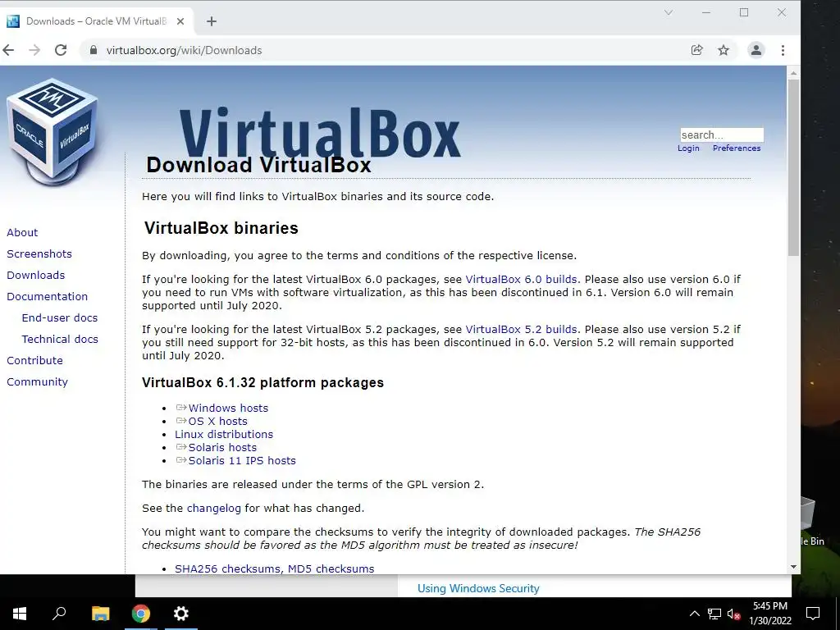
Task: Click the VirtualBox 6.1.32 platform packages heading
Action: pos(263,382)
